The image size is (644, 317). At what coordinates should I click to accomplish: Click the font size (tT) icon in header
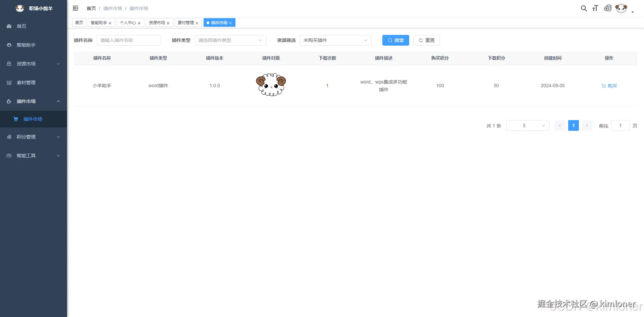(595, 8)
